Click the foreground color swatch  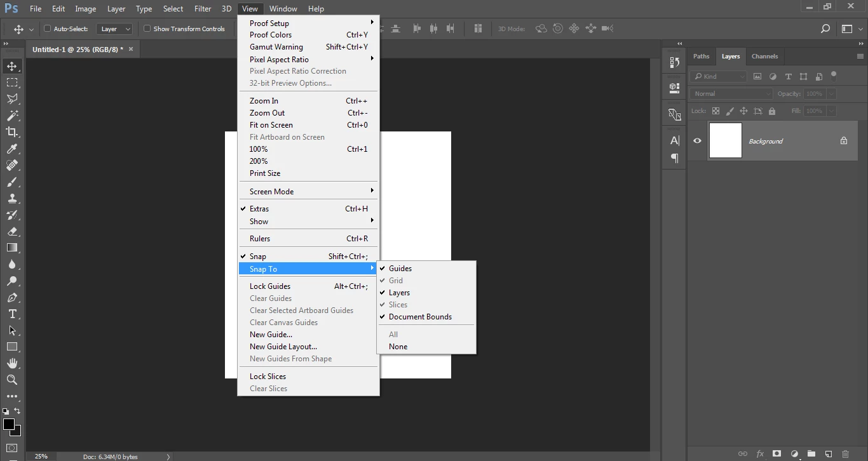pyautogui.click(x=9, y=424)
